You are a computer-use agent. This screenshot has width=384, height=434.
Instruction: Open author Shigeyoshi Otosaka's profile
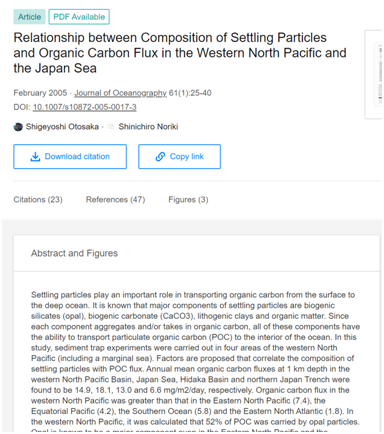62,127
